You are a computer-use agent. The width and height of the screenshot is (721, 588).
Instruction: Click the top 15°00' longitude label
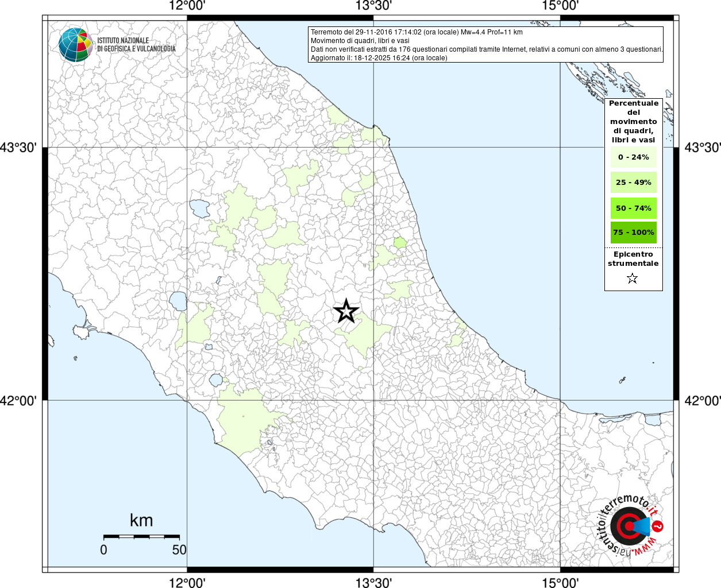coord(560,6)
